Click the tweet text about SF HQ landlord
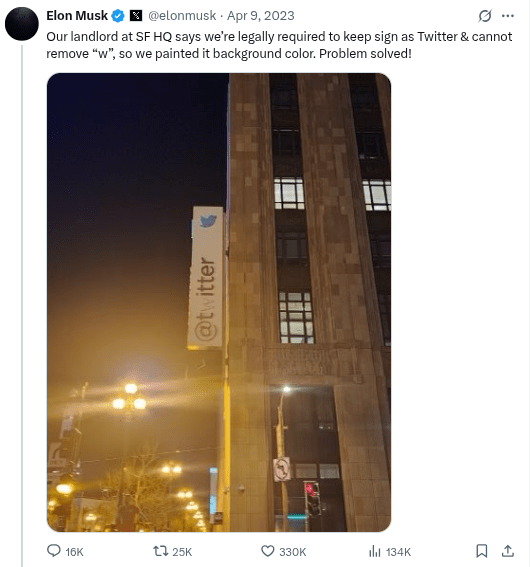 pos(279,45)
